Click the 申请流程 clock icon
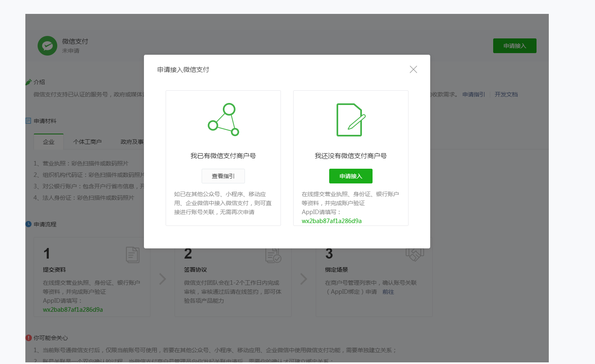 click(28, 224)
